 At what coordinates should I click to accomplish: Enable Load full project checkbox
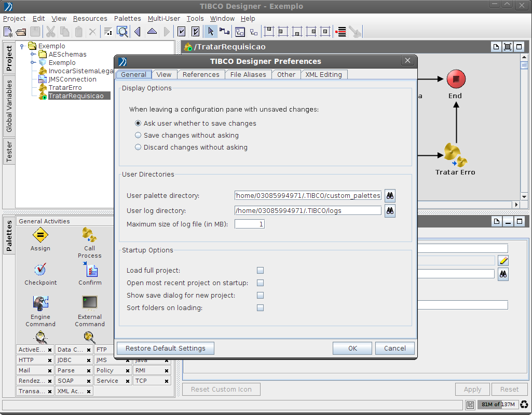pyautogui.click(x=260, y=271)
